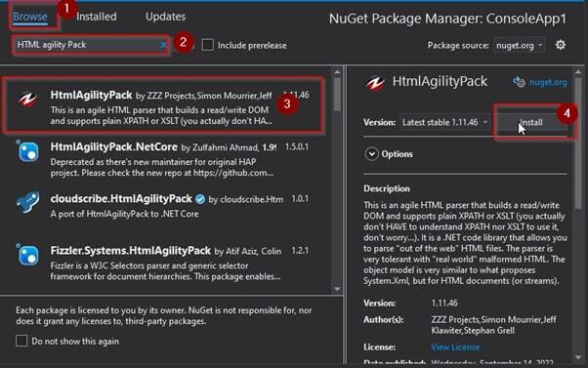This screenshot has height=368, width=588.
Task: Click the HtmlAgilityPack logo in details pane
Action: coord(375,82)
